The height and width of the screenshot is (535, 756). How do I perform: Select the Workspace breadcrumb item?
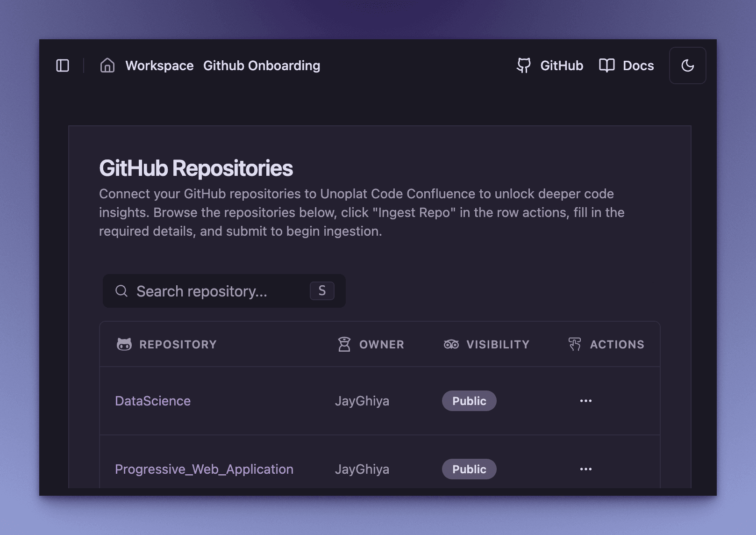point(159,65)
